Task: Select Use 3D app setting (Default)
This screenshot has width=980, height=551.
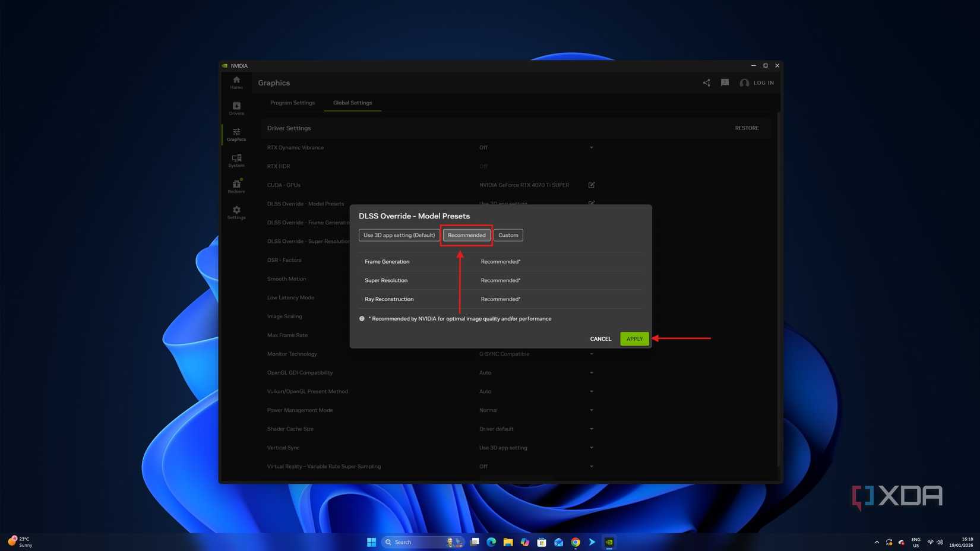Action: pyautogui.click(x=399, y=235)
